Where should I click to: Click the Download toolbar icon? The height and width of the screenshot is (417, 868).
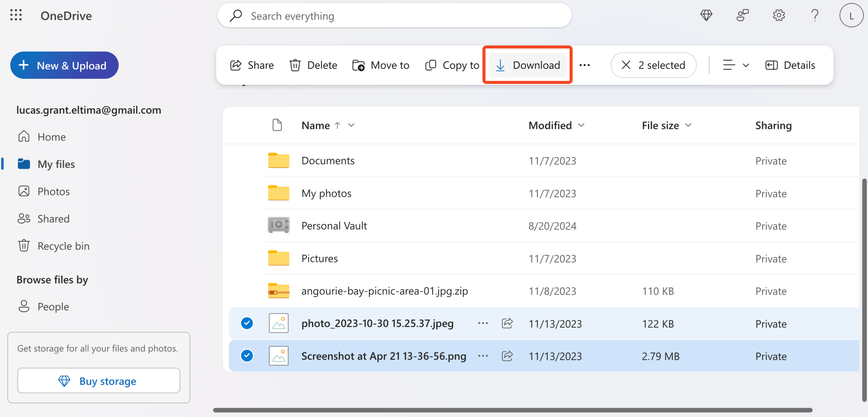pyautogui.click(x=501, y=65)
